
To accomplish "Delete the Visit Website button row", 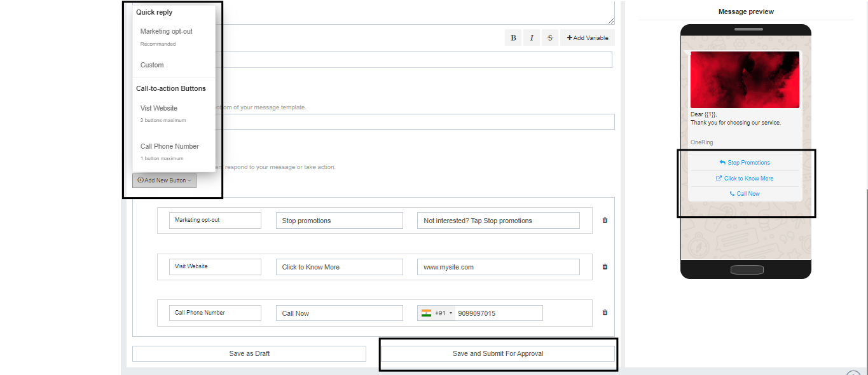I will pyautogui.click(x=605, y=267).
